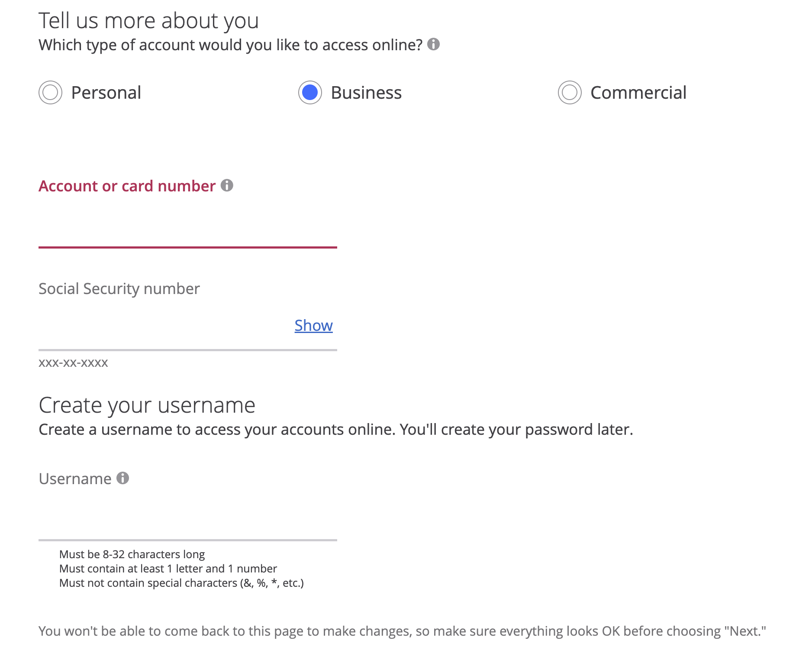812x666 pixels.
Task: Select Personal by clicking its label
Action: tap(106, 92)
